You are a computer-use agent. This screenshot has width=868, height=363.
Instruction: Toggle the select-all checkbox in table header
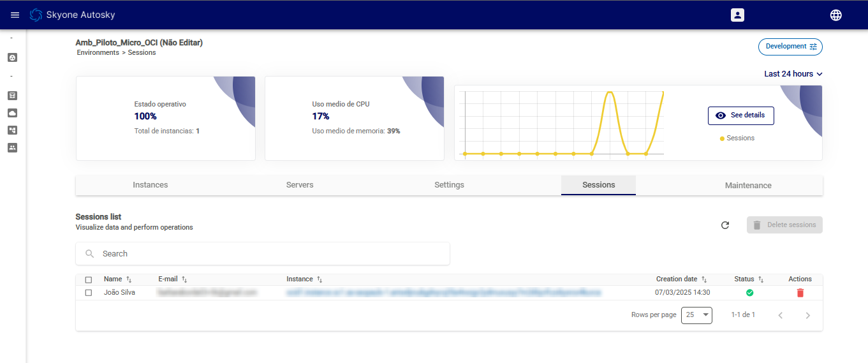[x=89, y=279]
